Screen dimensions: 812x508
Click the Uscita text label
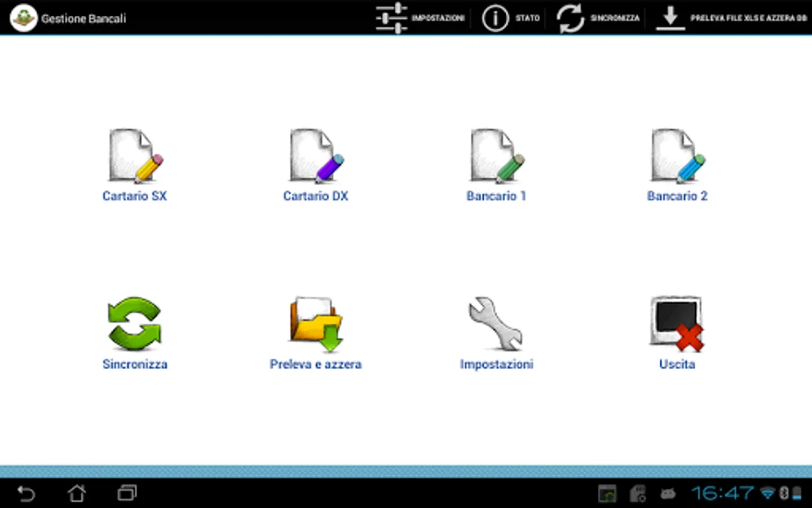[x=677, y=364]
